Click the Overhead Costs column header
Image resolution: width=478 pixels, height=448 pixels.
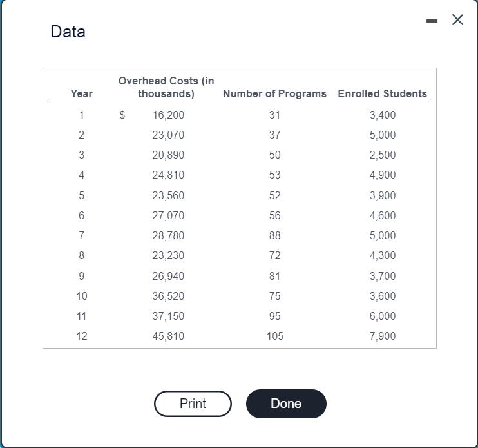click(166, 87)
